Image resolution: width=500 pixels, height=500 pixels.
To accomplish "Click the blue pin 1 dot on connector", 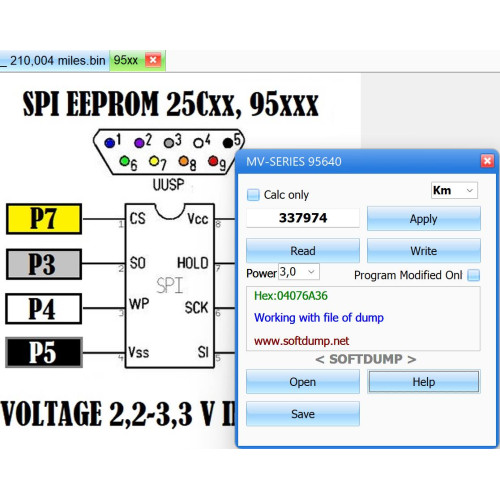I will 109,143.
